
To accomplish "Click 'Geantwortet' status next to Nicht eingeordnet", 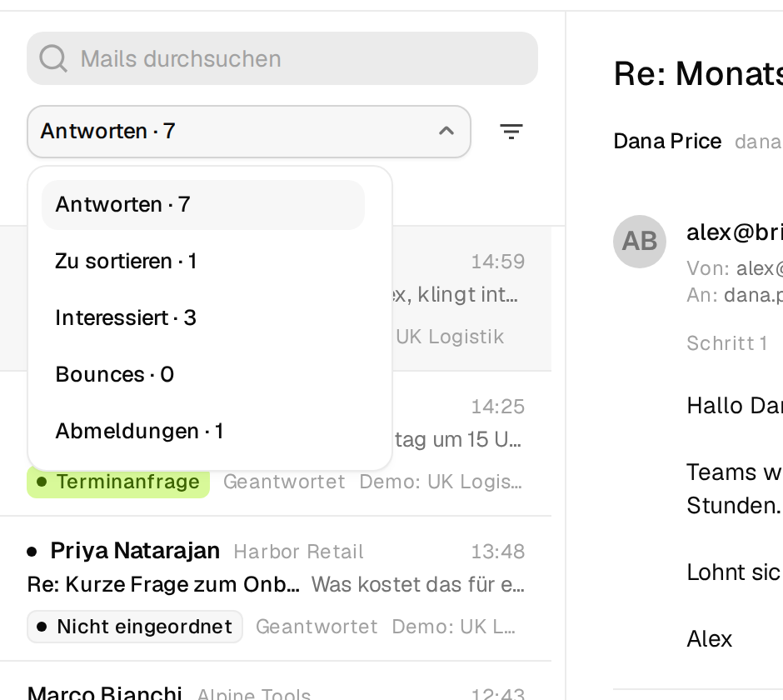I will (x=317, y=627).
